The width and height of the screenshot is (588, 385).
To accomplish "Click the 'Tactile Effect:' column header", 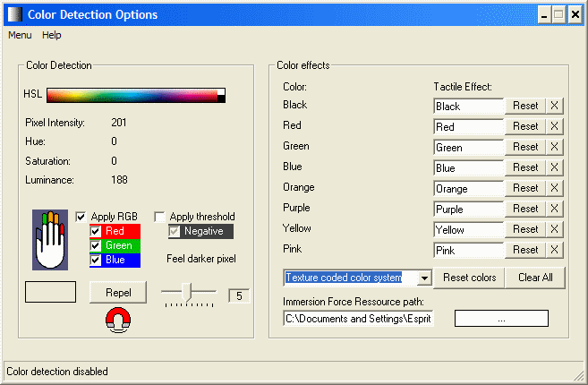I will [463, 87].
